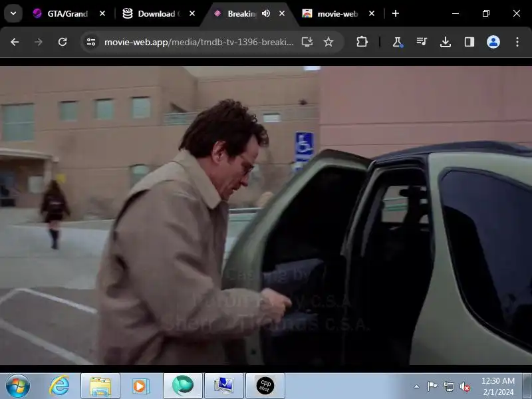Viewport: 532px width, 399px height.
Task: Open Windows Media Player in taskbar
Action: 140,386
